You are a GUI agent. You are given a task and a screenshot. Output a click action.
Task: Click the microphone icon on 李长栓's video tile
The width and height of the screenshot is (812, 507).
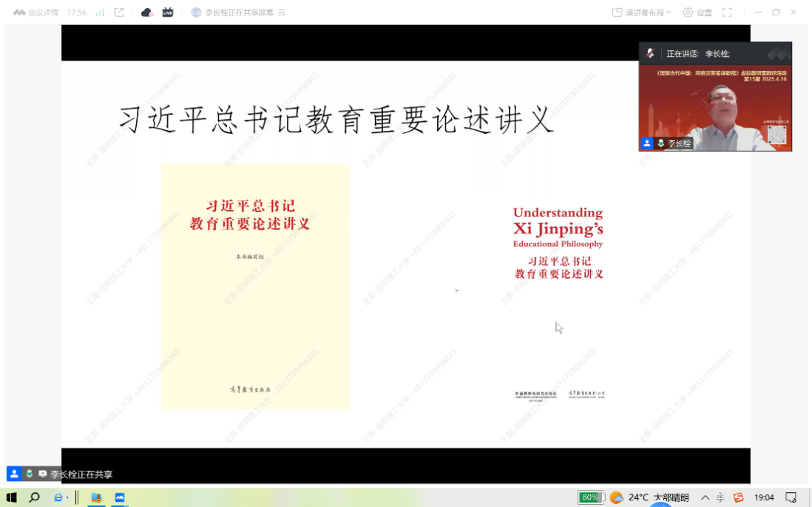click(660, 143)
